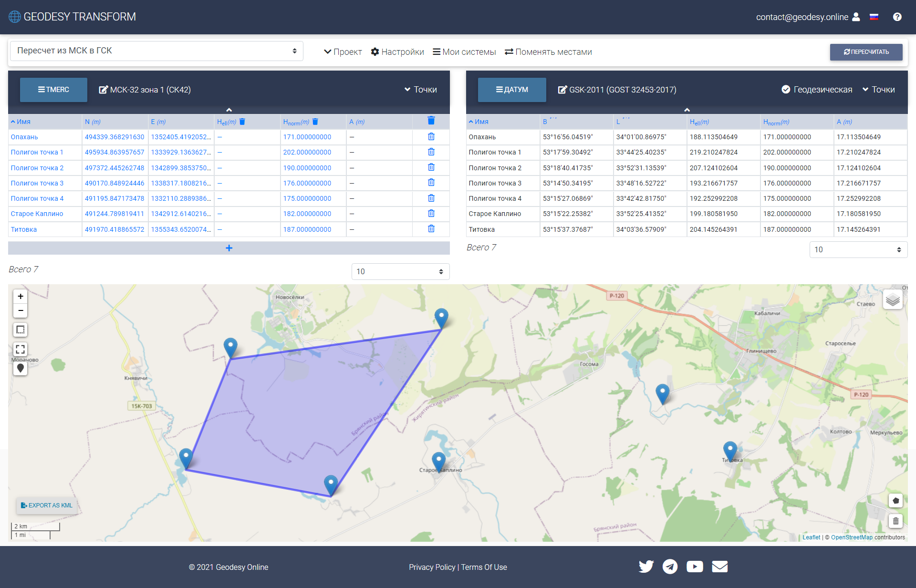This screenshot has height=588, width=916.
Task: Delete the Опахань point row
Action: pos(431,137)
